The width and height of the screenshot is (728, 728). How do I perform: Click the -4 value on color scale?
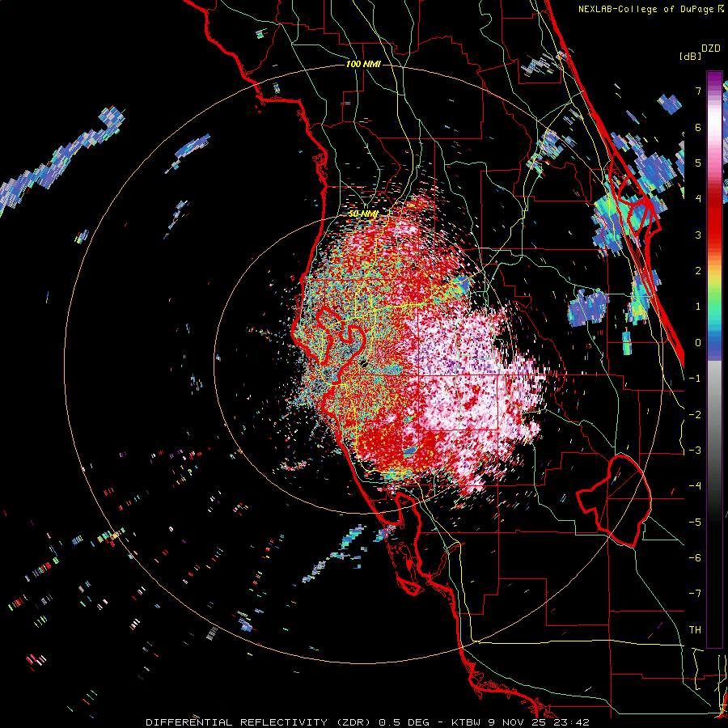695,486
